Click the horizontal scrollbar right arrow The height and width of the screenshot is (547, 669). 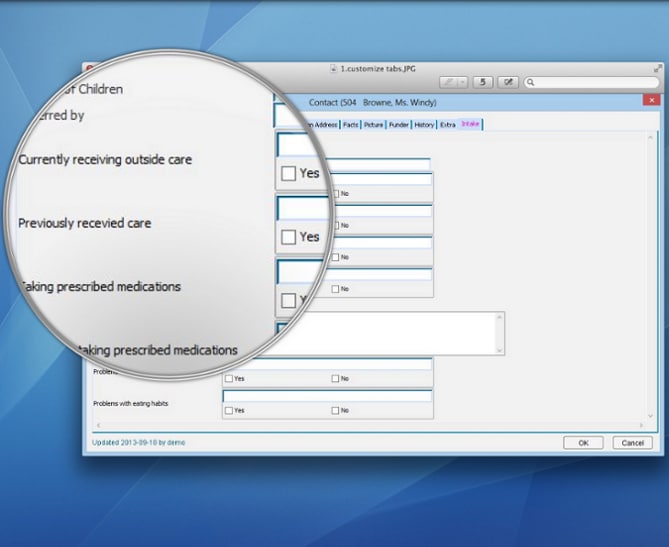tap(641, 425)
